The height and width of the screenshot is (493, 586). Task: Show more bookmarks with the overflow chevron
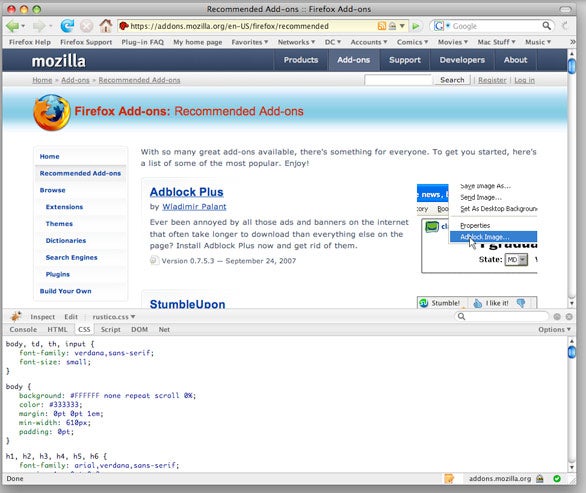click(x=572, y=42)
